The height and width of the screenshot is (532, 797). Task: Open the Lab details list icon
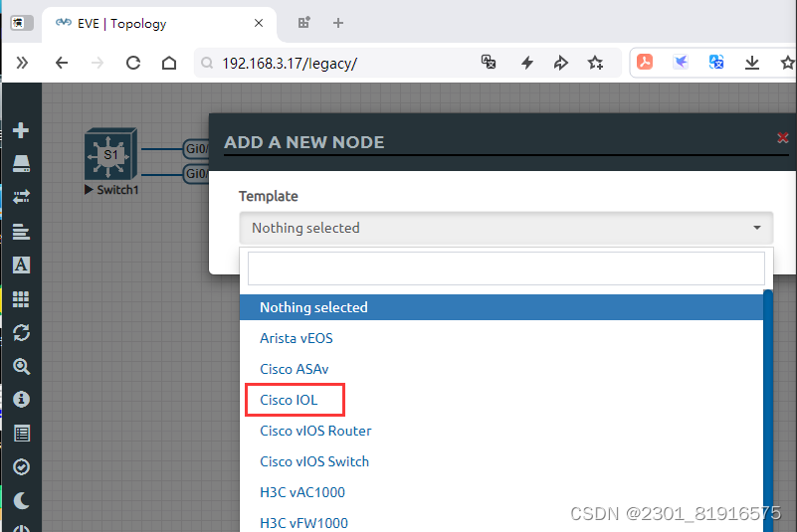tap(21, 434)
